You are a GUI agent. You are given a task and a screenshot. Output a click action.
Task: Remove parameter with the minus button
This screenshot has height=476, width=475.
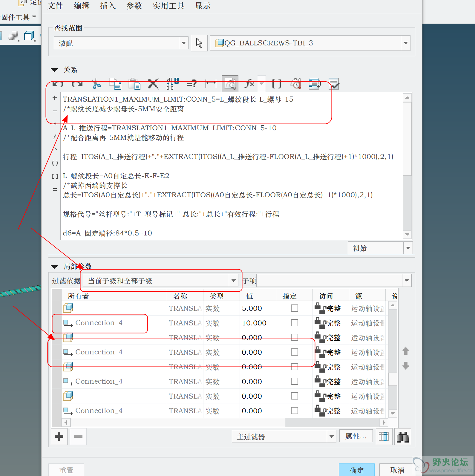click(x=78, y=437)
